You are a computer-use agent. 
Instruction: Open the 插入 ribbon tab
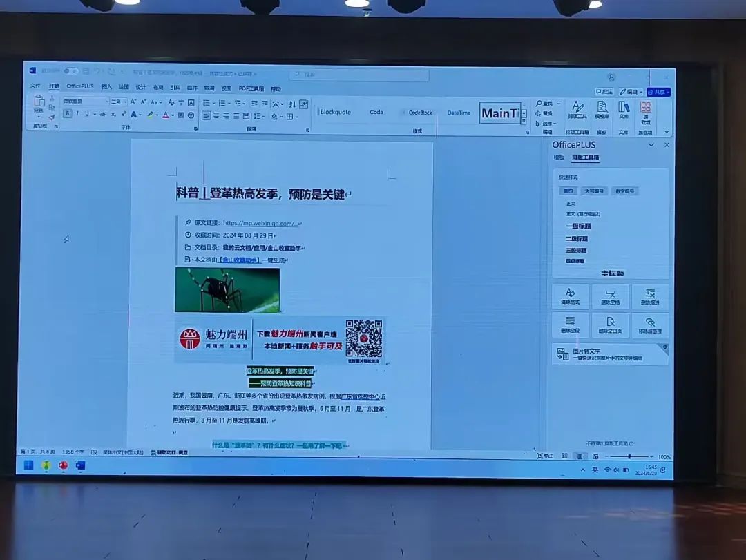106,87
